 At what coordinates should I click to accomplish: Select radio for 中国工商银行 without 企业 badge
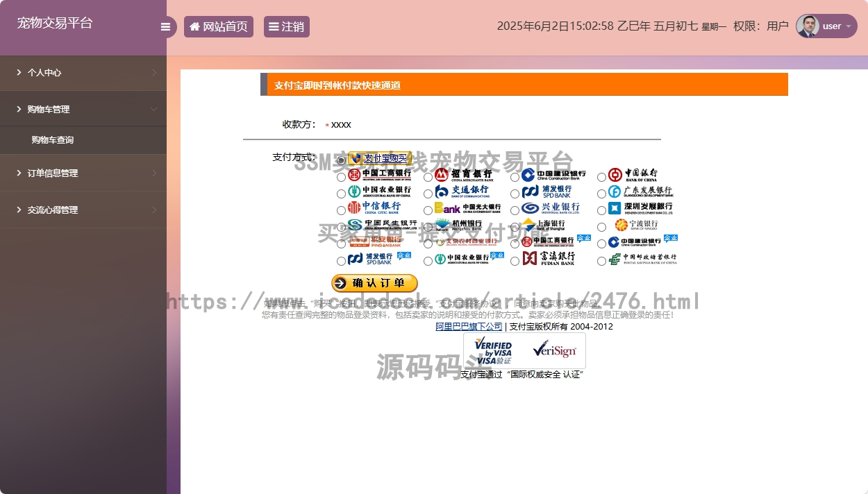[341, 177]
